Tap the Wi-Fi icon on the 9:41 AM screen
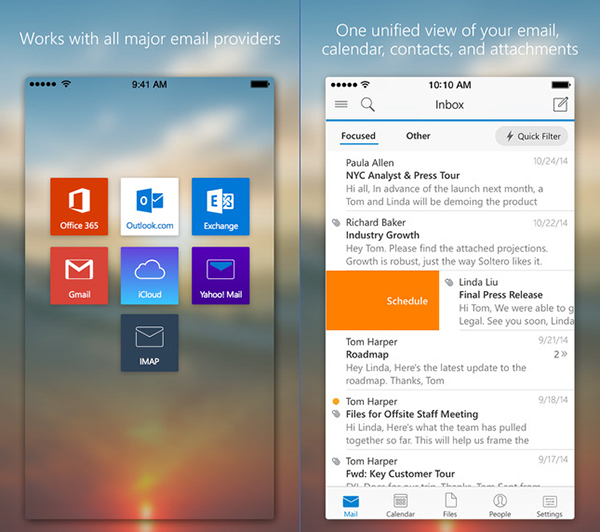600x532 pixels. (66, 84)
